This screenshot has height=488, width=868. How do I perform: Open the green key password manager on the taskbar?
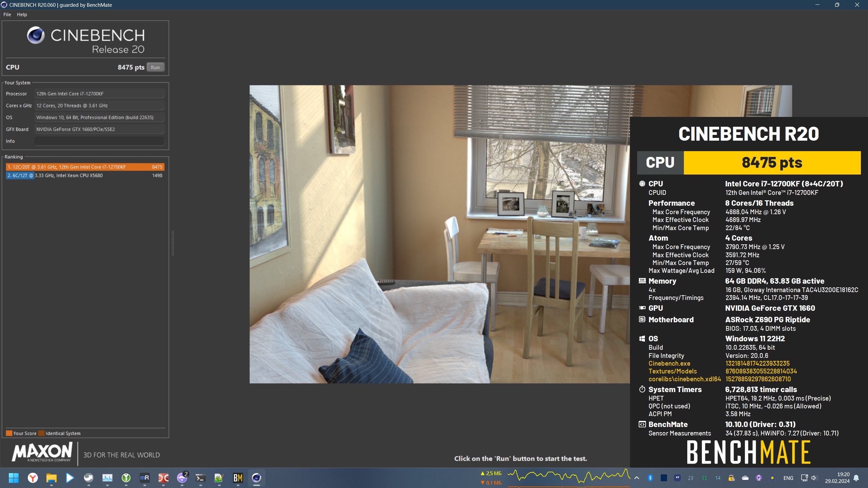click(x=126, y=478)
